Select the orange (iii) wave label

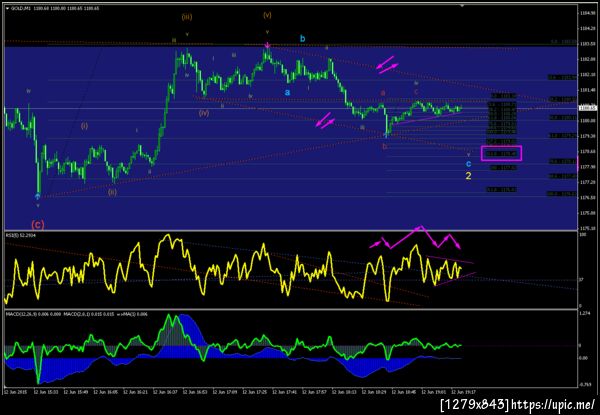click(187, 17)
